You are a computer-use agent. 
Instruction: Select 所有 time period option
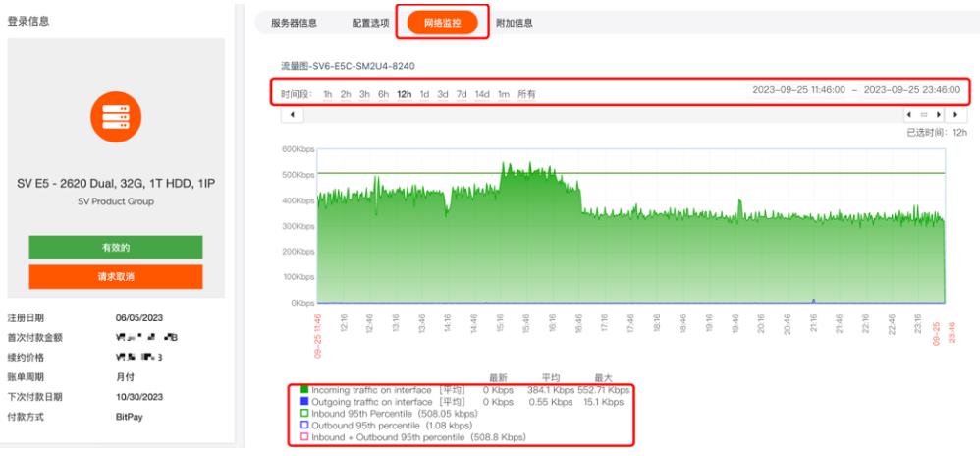(527, 94)
